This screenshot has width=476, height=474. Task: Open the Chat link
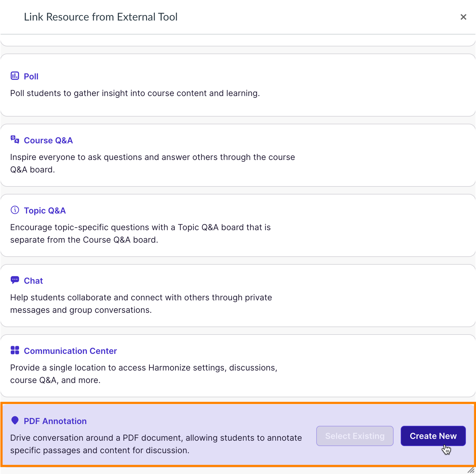point(33,280)
